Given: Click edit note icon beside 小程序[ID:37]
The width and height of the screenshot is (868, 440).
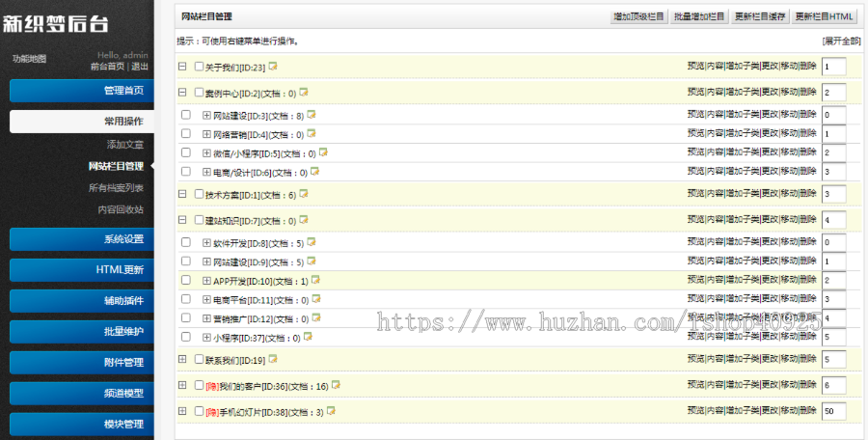Looking at the screenshot, I should tap(308, 337).
